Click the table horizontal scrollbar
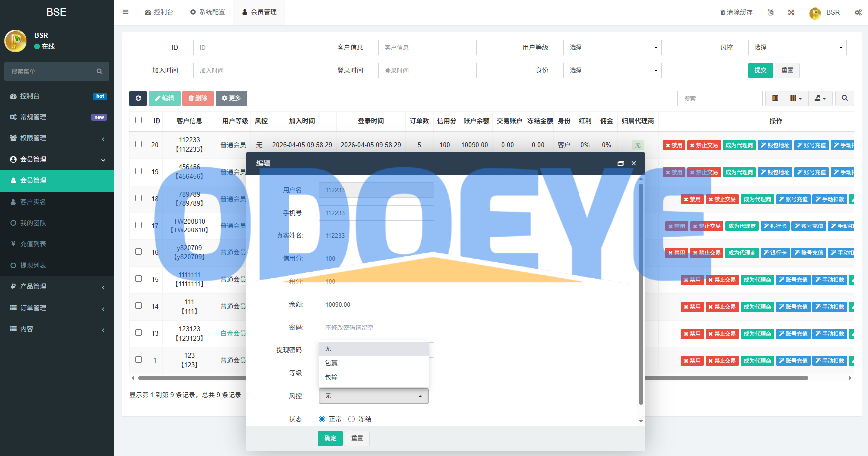Viewport: 868px width, 456px height. click(x=472, y=378)
